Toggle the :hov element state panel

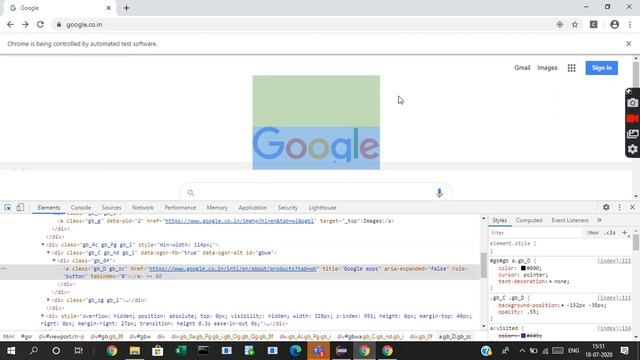pos(593,233)
